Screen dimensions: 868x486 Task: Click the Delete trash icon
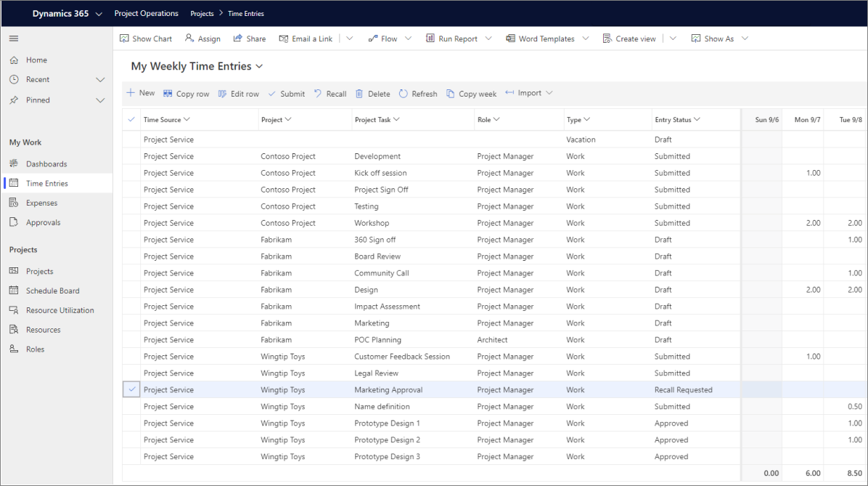point(360,94)
